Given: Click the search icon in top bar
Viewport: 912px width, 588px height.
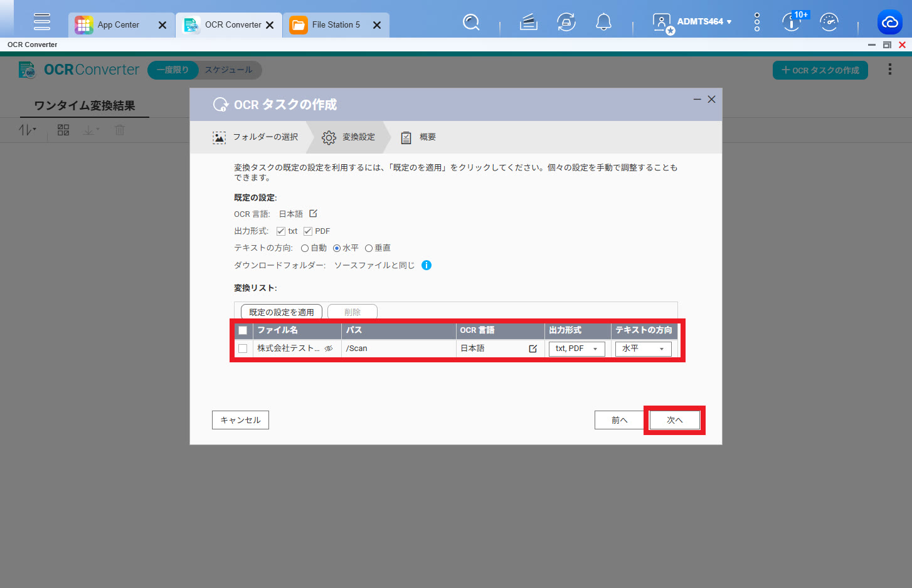Looking at the screenshot, I should tap(470, 23).
